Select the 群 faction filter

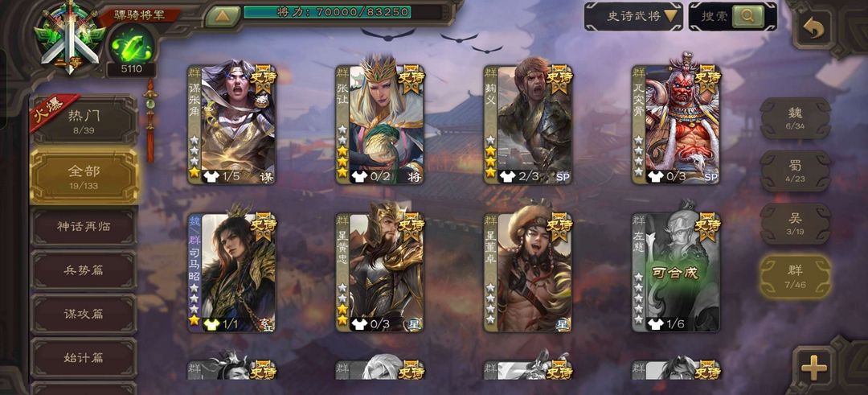pyautogui.click(x=796, y=277)
